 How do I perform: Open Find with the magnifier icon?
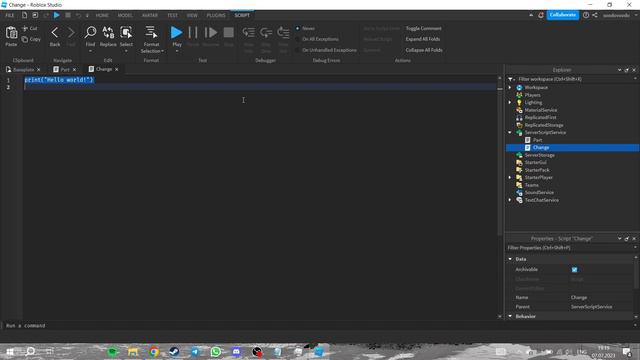tap(90, 32)
